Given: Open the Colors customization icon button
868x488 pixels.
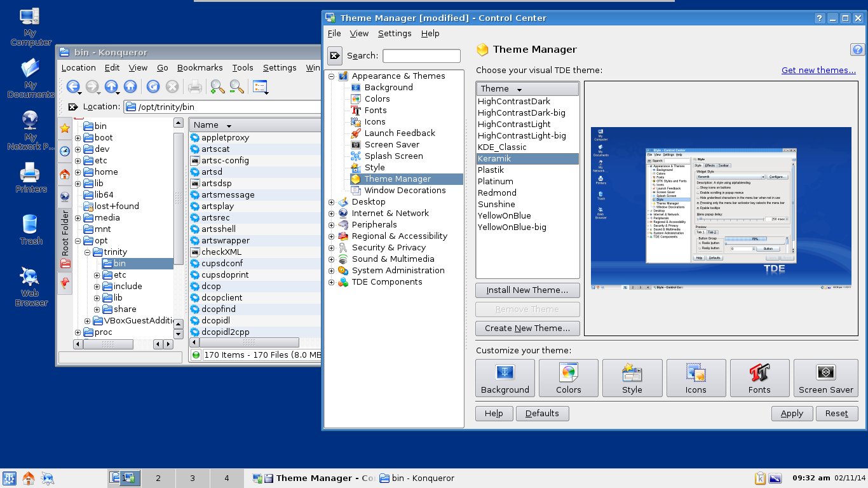Looking at the screenshot, I should pos(568,378).
